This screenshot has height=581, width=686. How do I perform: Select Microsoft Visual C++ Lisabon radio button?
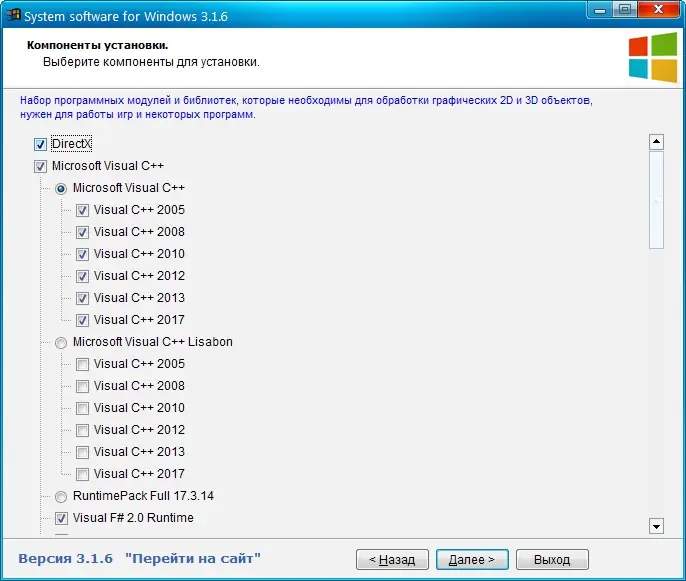pos(61,343)
